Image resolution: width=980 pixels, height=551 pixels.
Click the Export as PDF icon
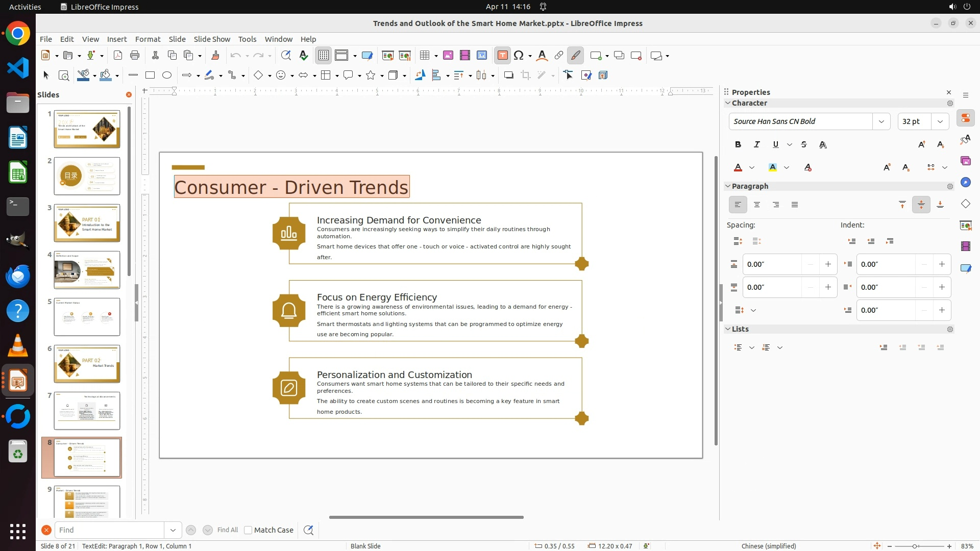point(118,56)
